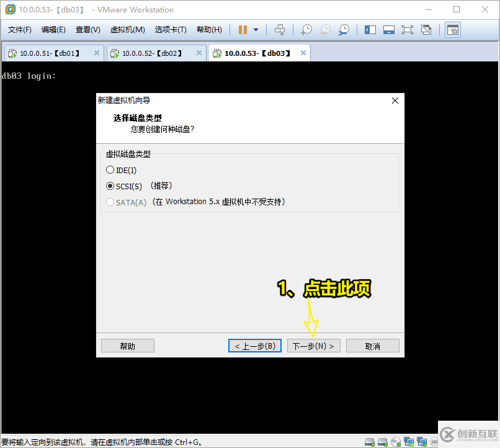
Task: Close the db02 tab with its X
Action: (x=199, y=53)
